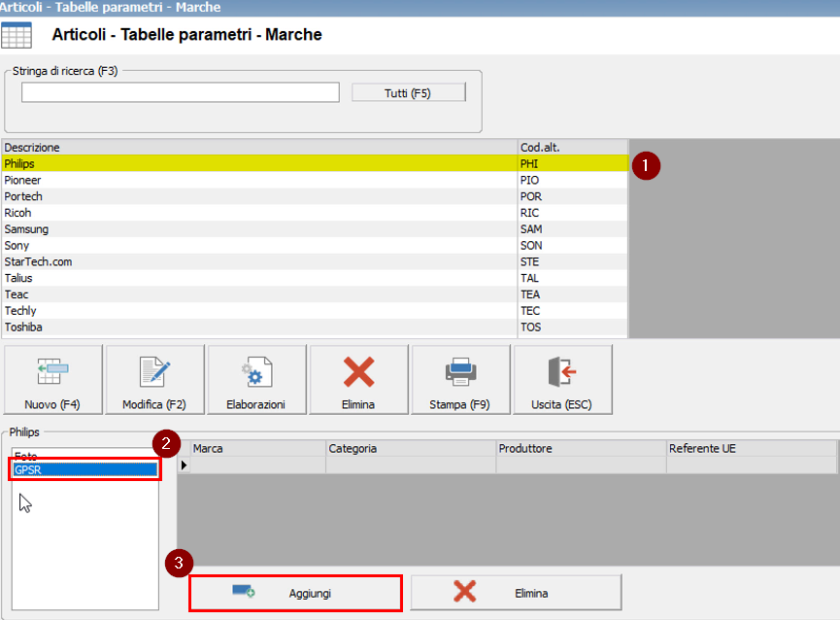Click the STE code cell
Viewport: 840px width, 620px height.
click(573, 261)
